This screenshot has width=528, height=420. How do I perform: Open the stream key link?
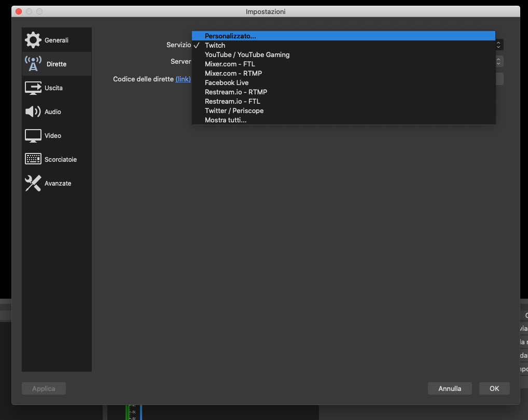(183, 79)
